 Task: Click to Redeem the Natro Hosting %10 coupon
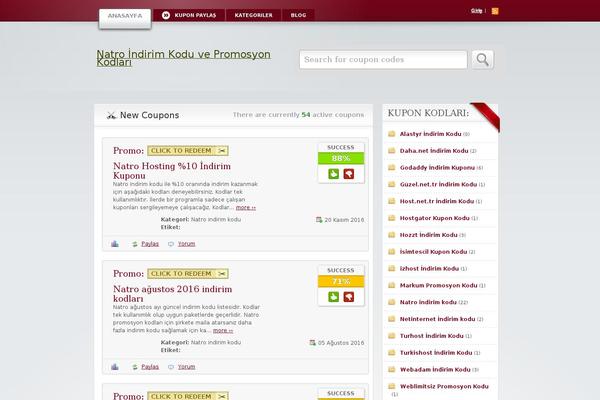click(188, 151)
